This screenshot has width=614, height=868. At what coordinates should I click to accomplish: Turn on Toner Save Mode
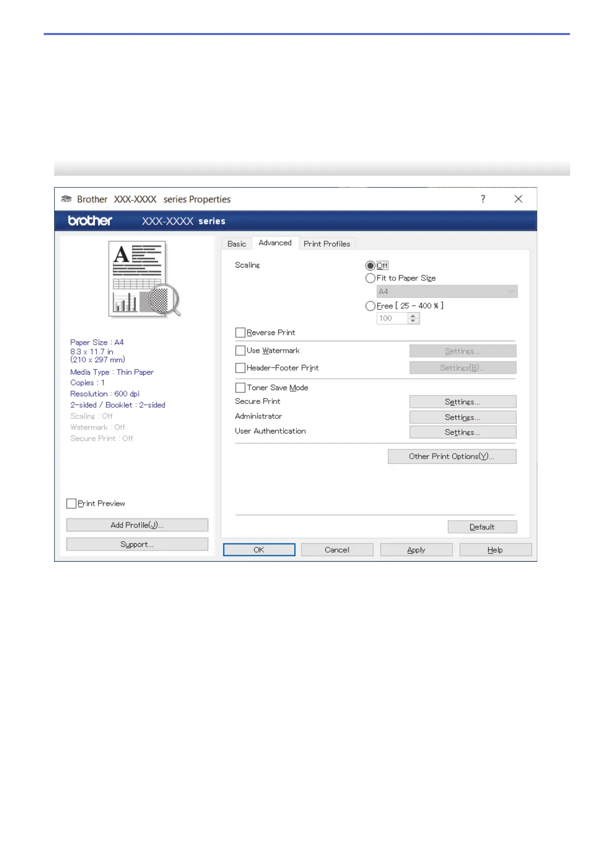click(240, 388)
